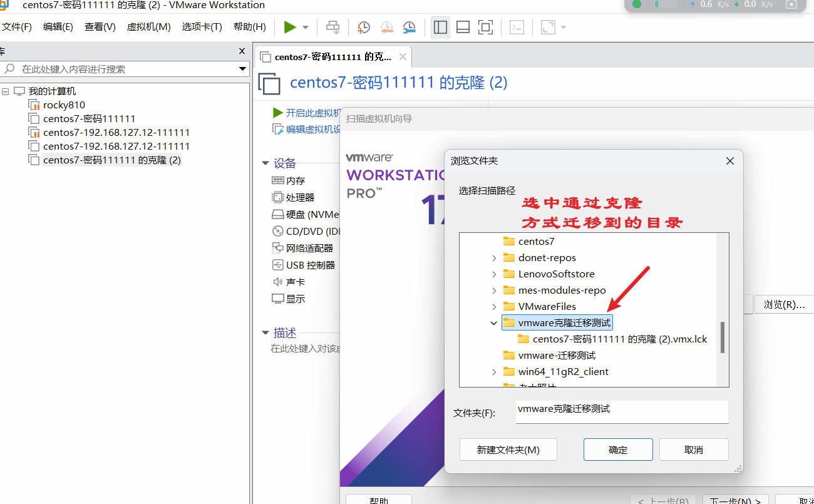The width and height of the screenshot is (814, 504).
Task: Click the green power-on play button in toolbar
Action: coord(290,27)
